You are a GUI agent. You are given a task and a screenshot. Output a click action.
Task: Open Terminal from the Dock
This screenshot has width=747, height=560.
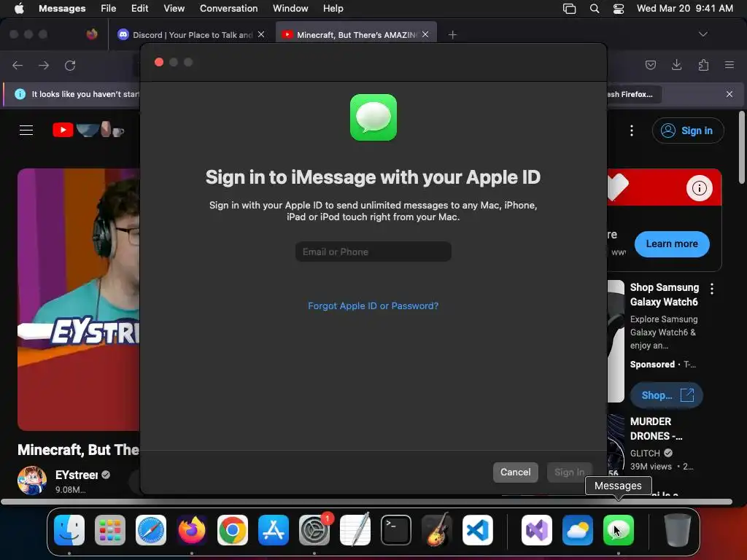click(396, 530)
